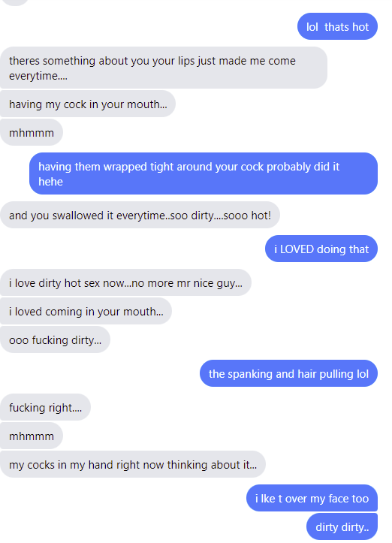This screenshot has height=543, width=392.
Task: Click the 'ooo' gray message bubble
Action: (55, 339)
